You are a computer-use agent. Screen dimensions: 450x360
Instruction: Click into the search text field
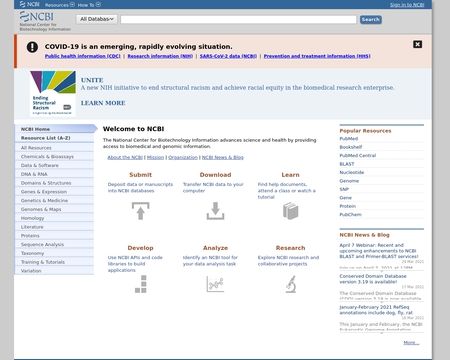(238, 20)
